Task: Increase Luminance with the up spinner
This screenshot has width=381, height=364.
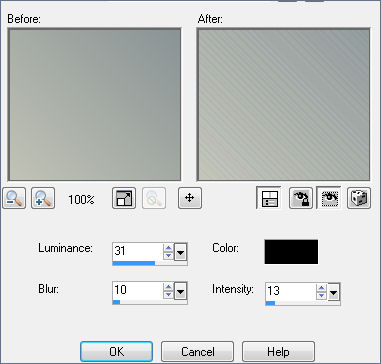Action: tap(169, 248)
